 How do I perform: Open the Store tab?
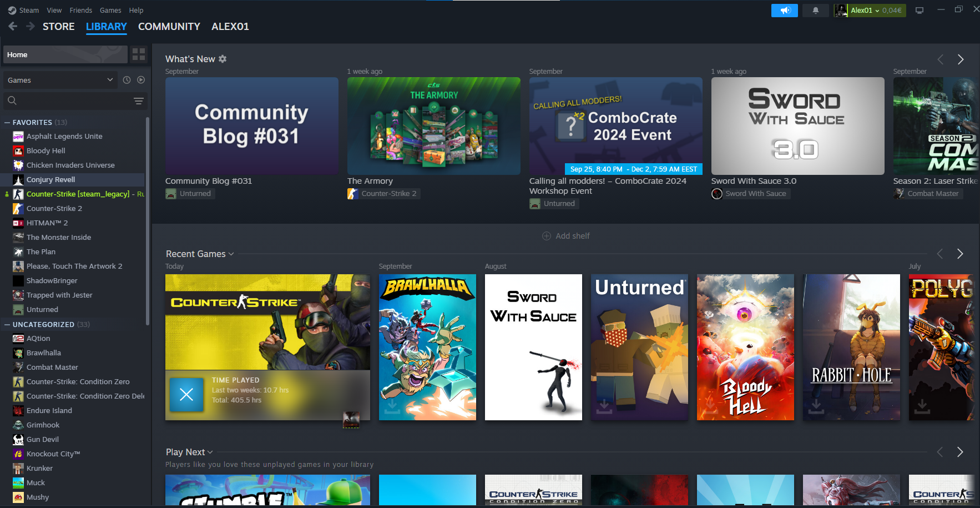point(58,27)
